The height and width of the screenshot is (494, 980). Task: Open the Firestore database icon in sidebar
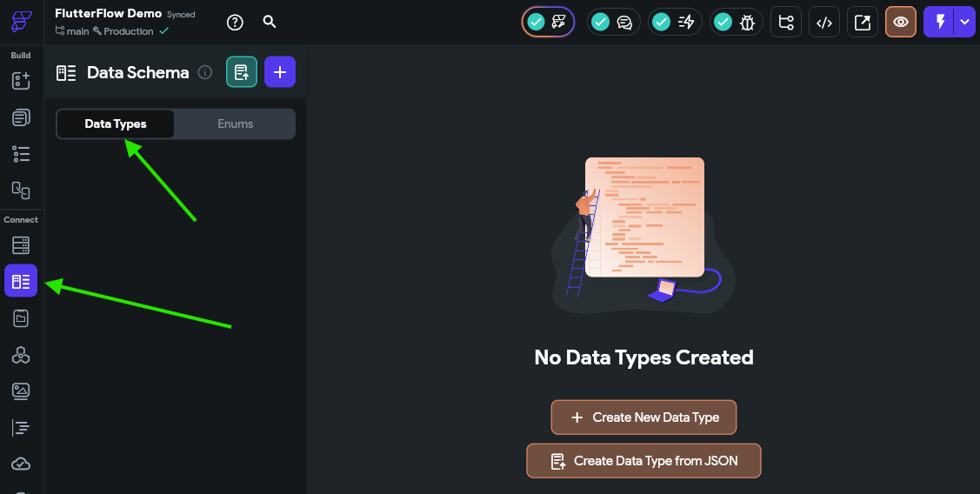pyautogui.click(x=21, y=245)
